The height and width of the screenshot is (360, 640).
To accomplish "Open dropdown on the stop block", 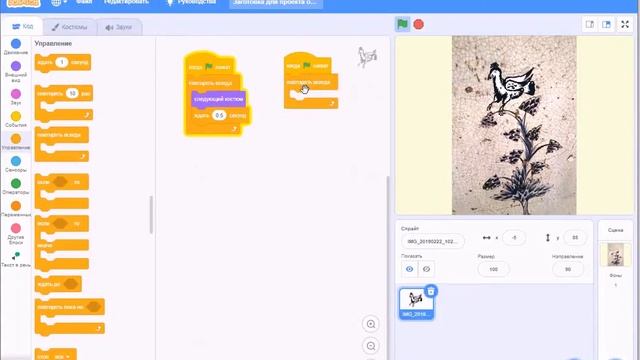I will point(68,357).
